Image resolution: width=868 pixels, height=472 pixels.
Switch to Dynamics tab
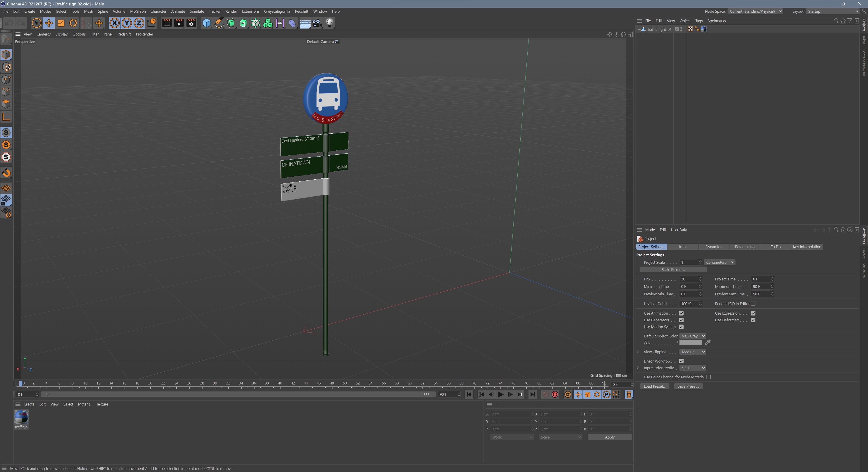pos(713,247)
